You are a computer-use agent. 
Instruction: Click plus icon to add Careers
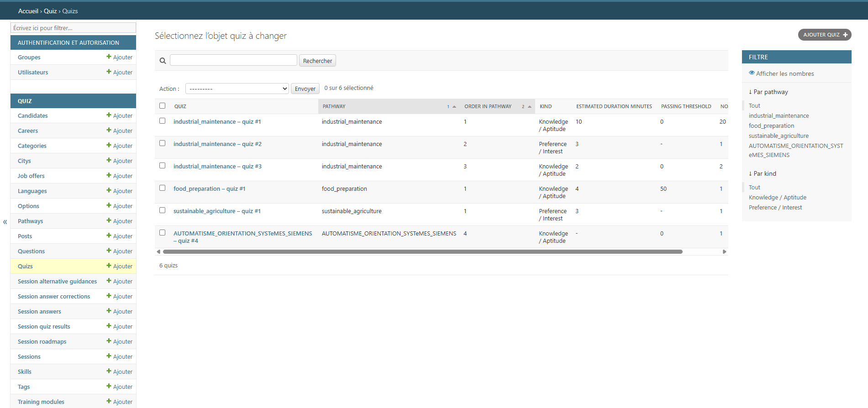point(109,130)
